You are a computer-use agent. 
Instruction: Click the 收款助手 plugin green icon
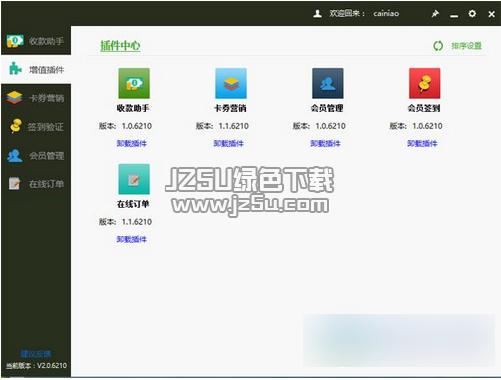tap(134, 83)
